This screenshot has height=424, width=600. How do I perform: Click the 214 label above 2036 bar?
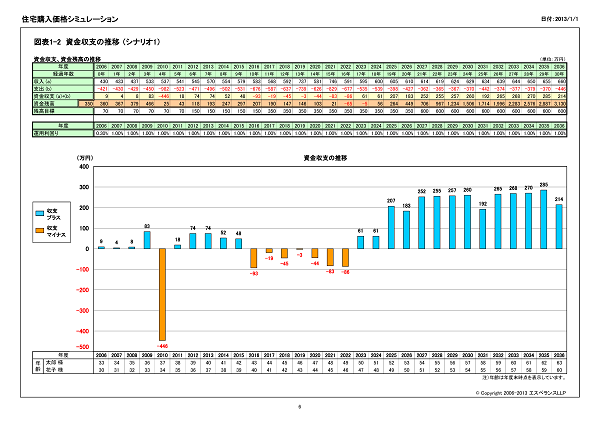click(559, 199)
